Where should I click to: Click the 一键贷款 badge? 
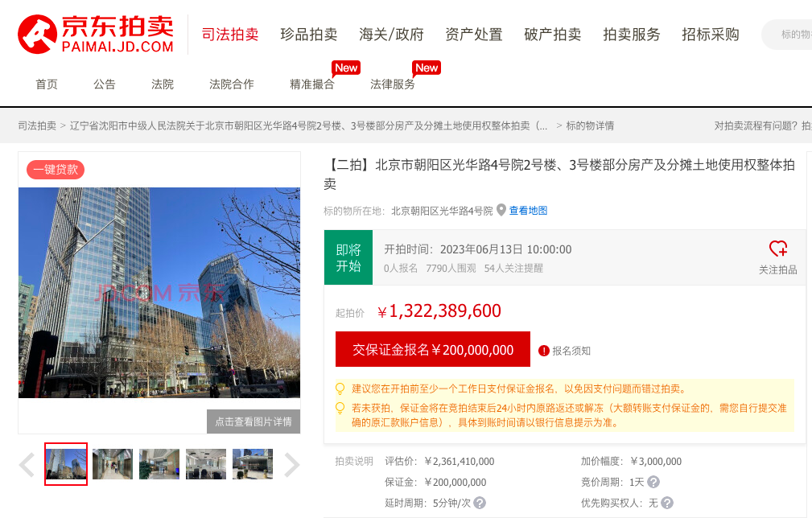pos(56,170)
